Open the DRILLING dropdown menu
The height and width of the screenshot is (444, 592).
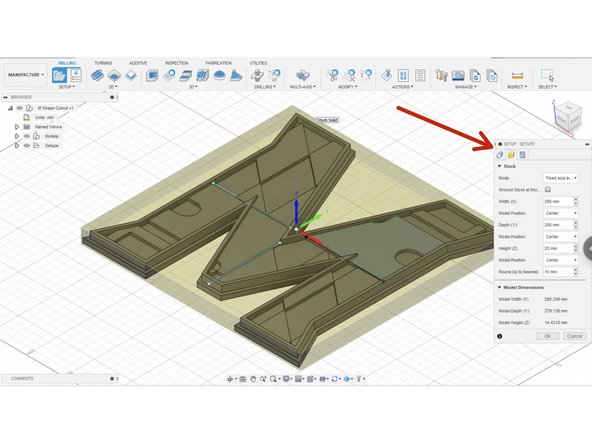pyautogui.click(x=264, y=87)
